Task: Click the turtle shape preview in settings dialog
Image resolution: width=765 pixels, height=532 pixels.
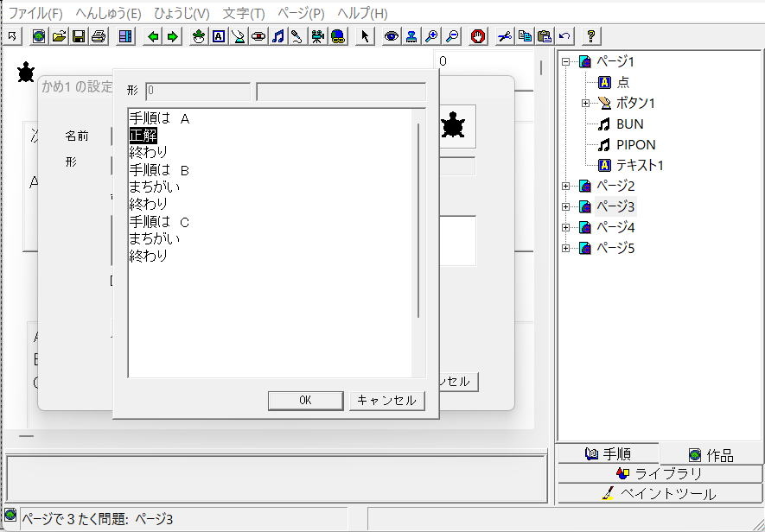Action: [453, 126]
